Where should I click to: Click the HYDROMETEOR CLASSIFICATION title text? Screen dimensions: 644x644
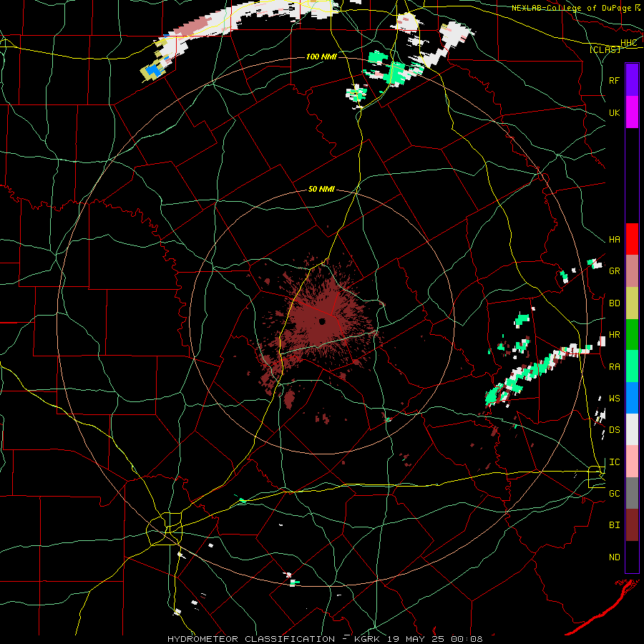(251, 639)
